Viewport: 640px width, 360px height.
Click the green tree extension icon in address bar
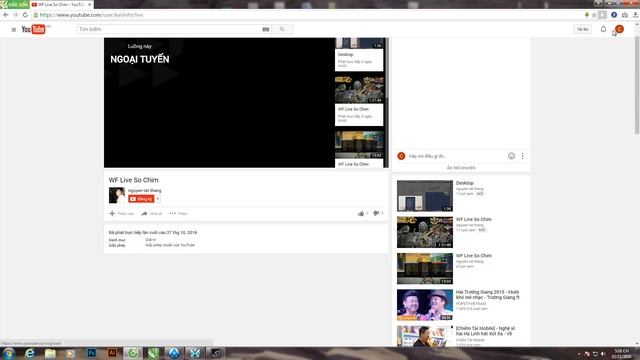[587, 15]
